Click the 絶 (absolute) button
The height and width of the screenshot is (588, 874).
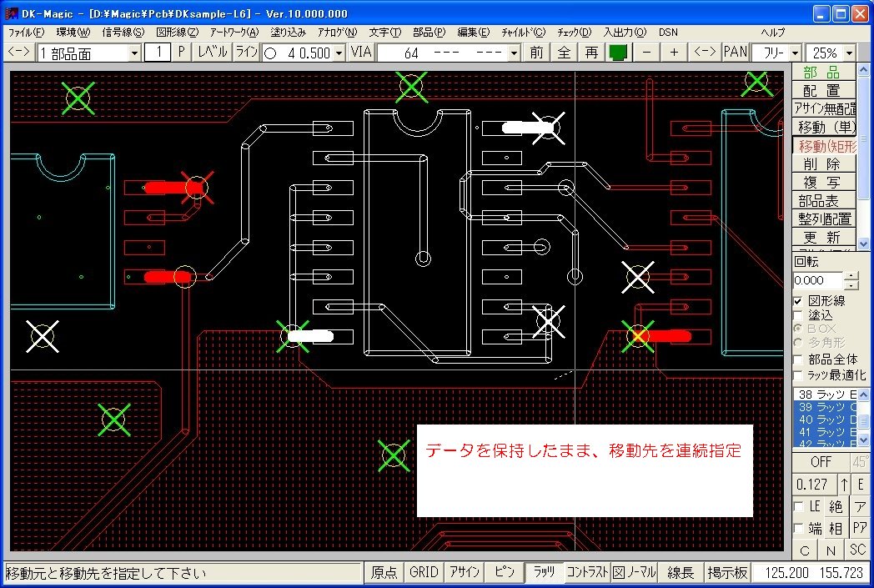835,506
